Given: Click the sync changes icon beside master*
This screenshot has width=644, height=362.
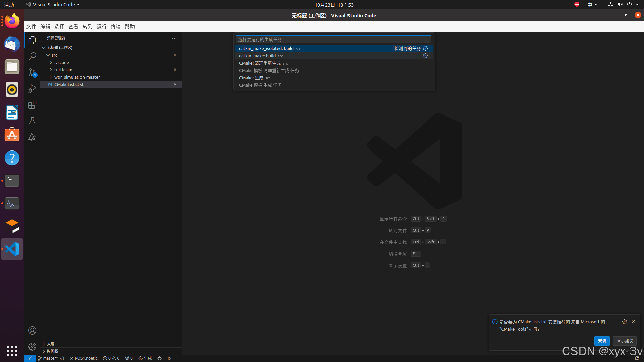Looking at the screenshot, I should tap(62, 358).
